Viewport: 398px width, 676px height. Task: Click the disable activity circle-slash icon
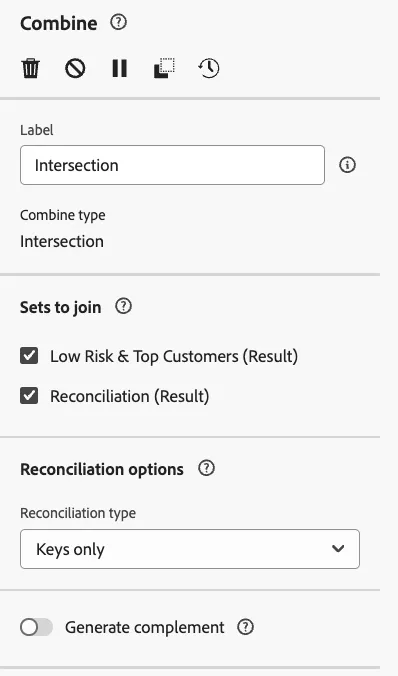pos(75,69)
